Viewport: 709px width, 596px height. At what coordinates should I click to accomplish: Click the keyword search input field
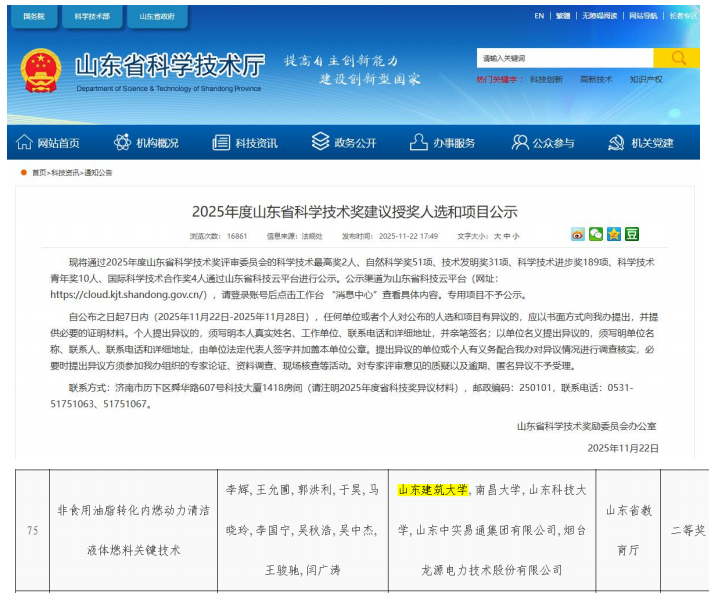565,58
